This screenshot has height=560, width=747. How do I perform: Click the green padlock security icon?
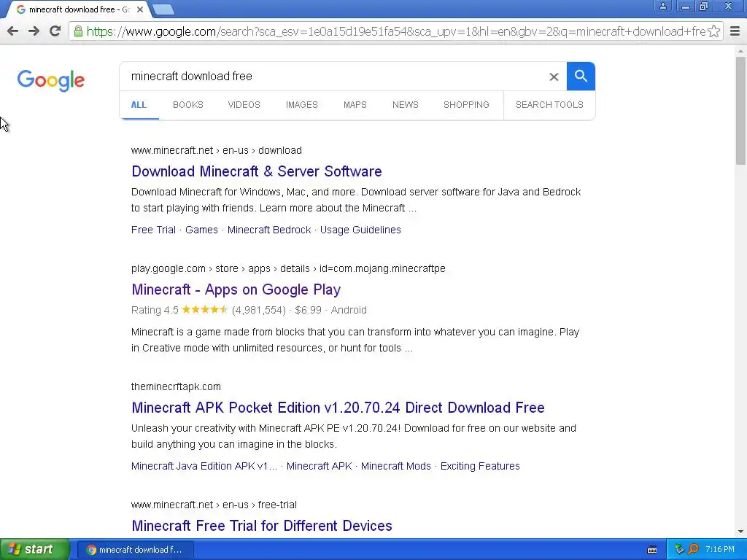tap(78, 31)
